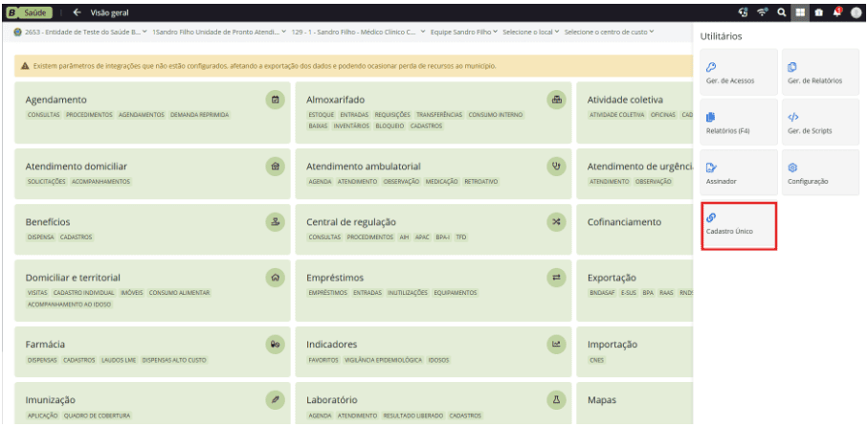Expand the Médico Clínico professional dropdown
The width and height of the screenshot is (868, 427).
coord(358,33)
